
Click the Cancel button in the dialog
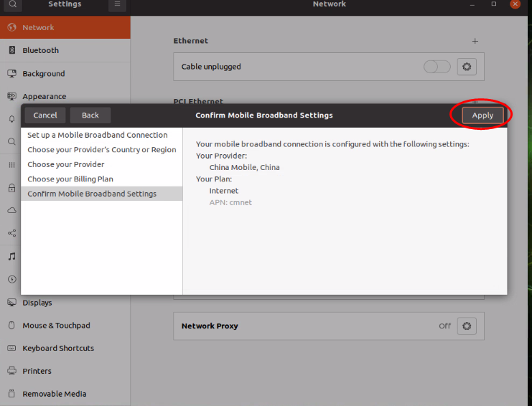[x=45, y=115]
